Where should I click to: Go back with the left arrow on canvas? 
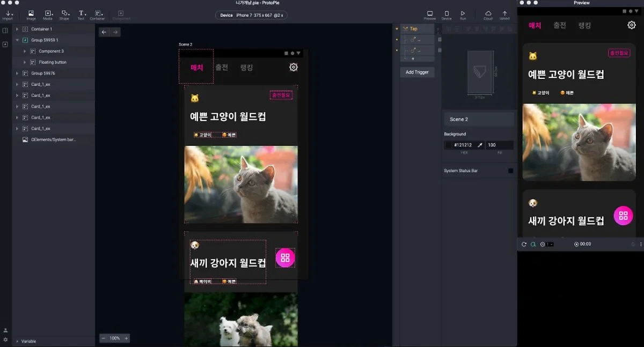tap(104, 32)
